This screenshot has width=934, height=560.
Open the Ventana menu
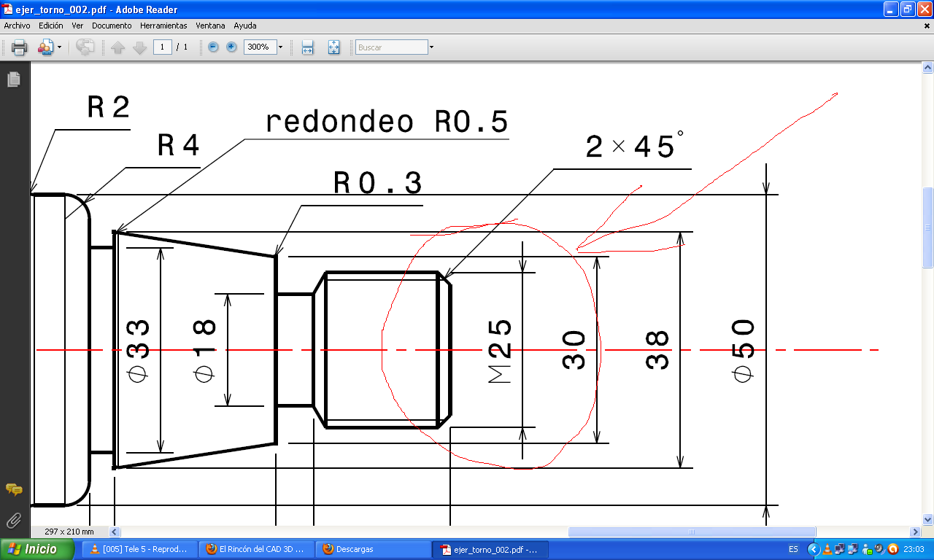pos(211,26)
